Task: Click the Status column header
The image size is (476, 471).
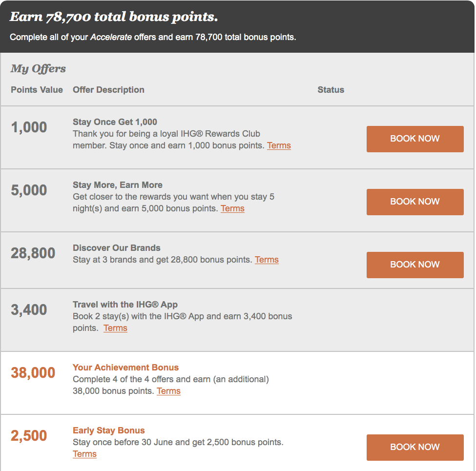Action: coord(331,90)
